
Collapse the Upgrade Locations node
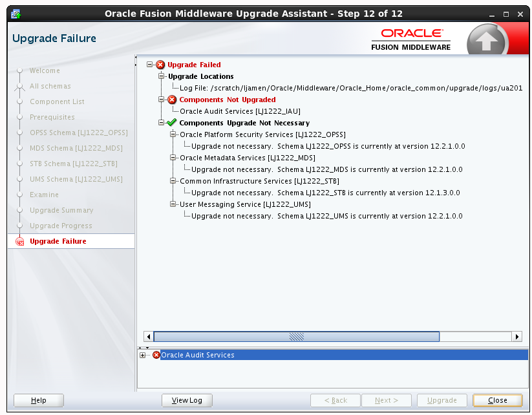click(161, 76)
